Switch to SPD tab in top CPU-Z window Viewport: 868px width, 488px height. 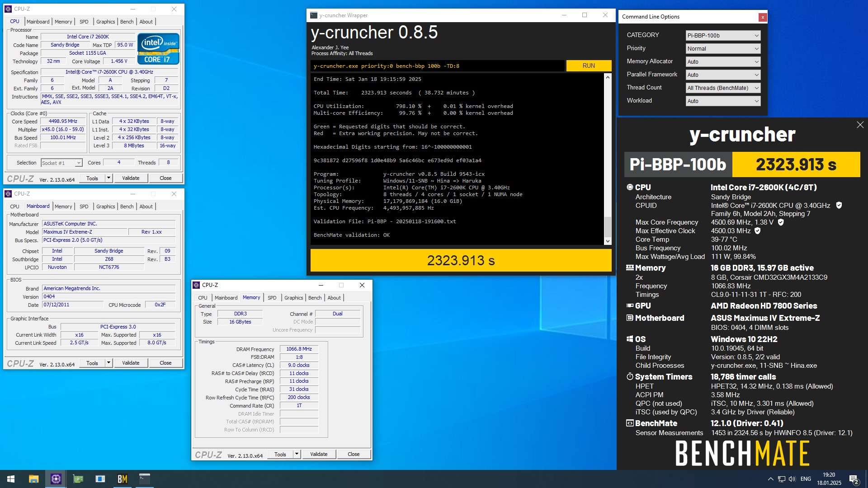[x=84, y=22]
